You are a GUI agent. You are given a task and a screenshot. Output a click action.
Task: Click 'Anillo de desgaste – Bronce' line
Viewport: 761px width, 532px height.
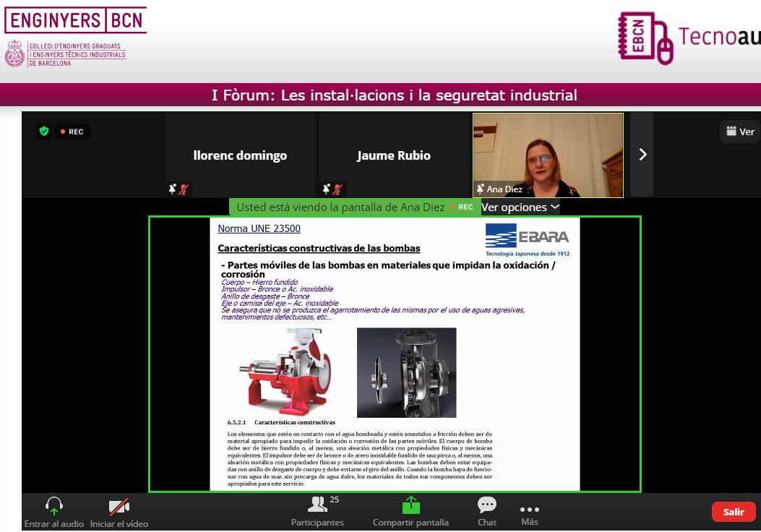pos(265,296)
